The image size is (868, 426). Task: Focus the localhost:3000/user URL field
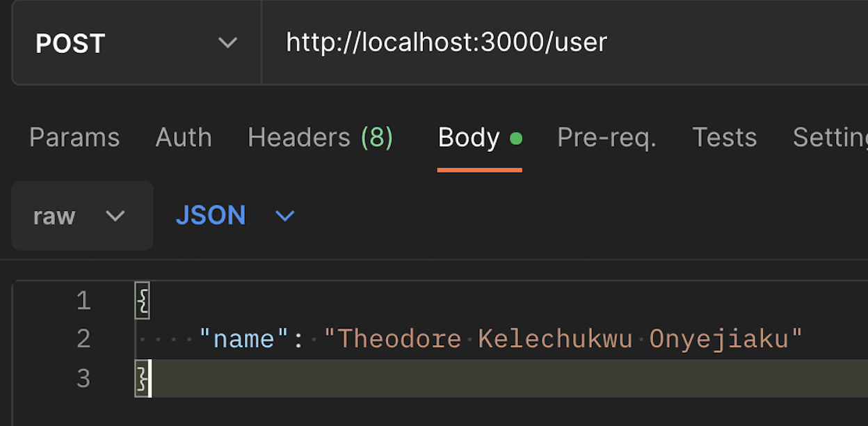click(565, 42)
